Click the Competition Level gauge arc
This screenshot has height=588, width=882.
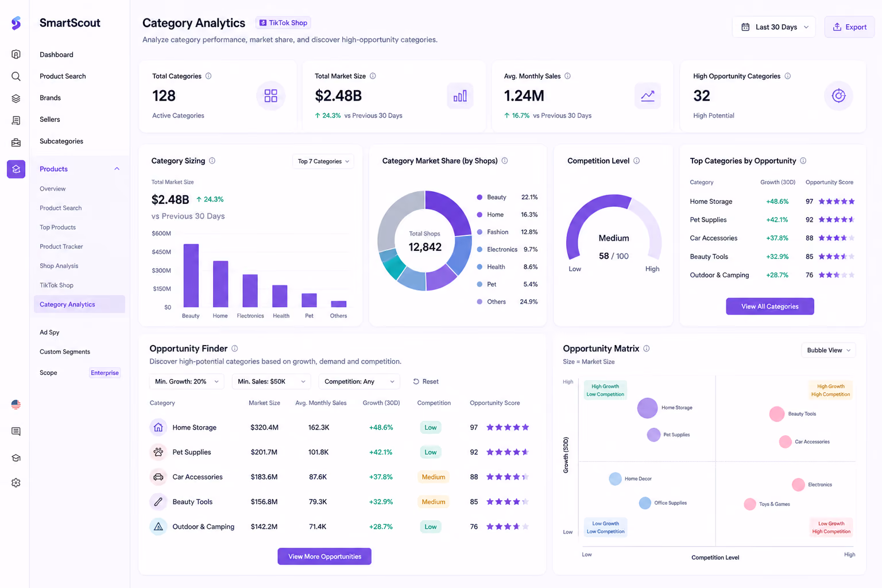coord(614,227)
